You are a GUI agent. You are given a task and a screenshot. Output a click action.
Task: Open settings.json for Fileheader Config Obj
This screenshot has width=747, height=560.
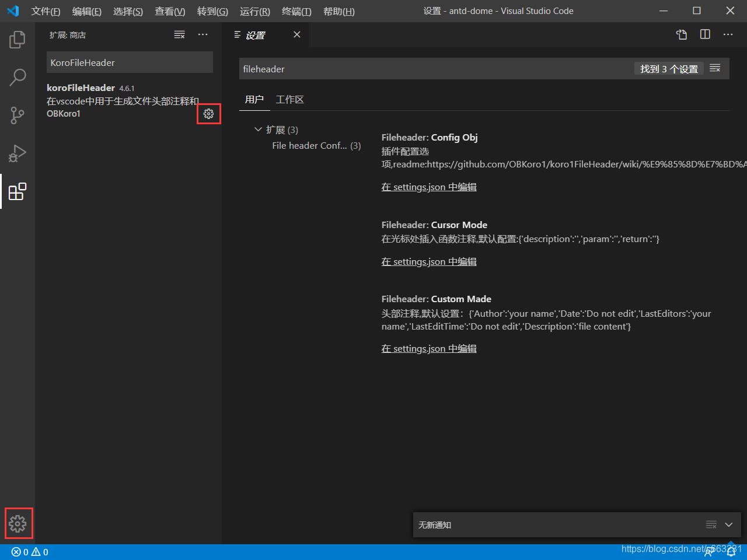pos(429,187)
